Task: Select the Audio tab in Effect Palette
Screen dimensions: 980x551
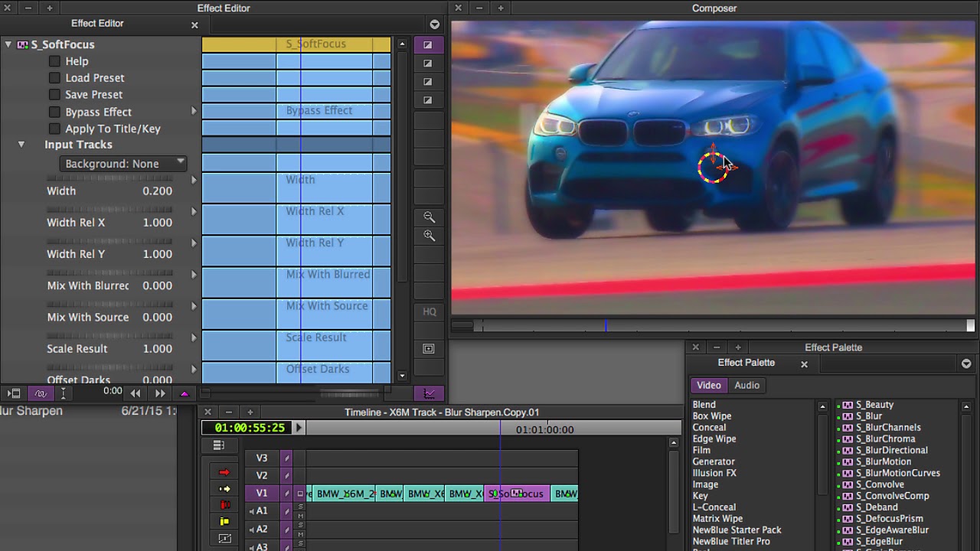Action: point(746,385)
